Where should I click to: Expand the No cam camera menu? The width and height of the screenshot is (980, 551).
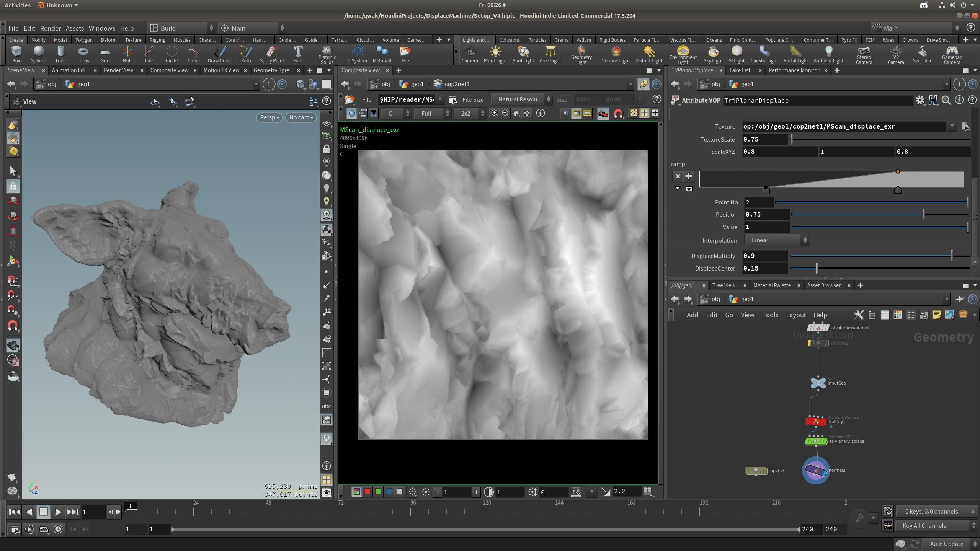(x=301, y=117)
